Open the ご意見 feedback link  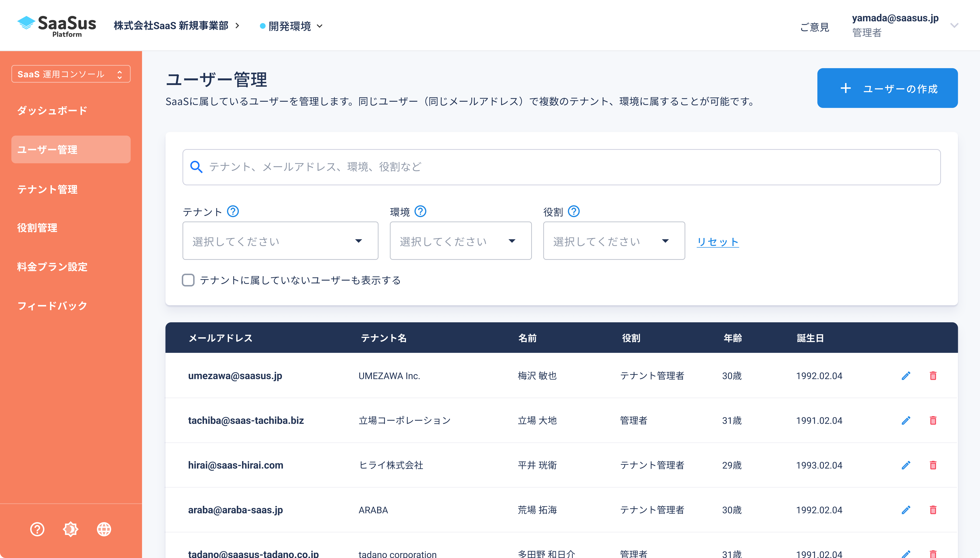815,27
